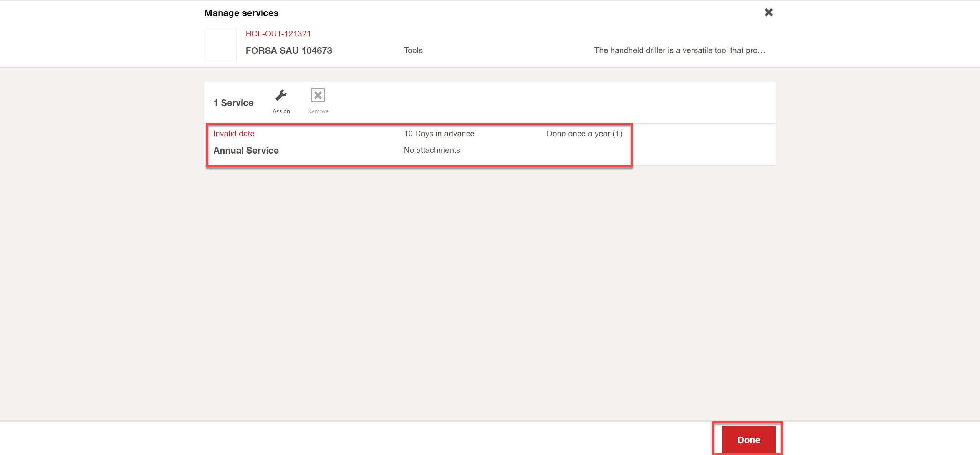This screenshot has height=455, width=980.
Task: Click the 10 Days in advance text
Action: [439, 134]
